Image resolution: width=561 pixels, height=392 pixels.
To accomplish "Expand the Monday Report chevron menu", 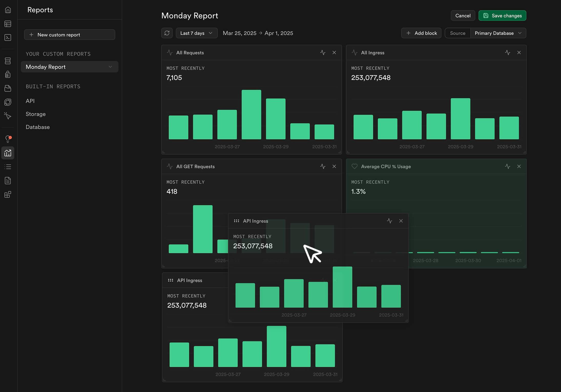I will click(110, 67).
